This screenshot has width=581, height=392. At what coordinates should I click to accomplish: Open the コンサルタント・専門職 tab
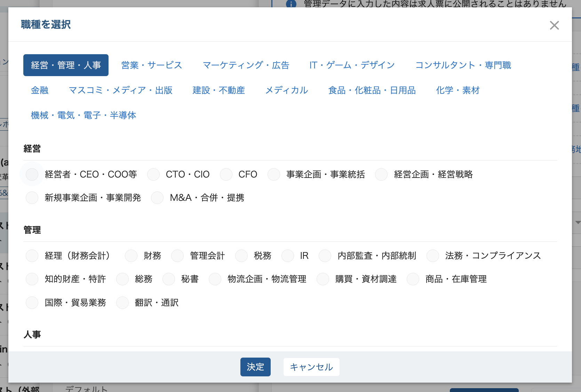tap(463, 65)
